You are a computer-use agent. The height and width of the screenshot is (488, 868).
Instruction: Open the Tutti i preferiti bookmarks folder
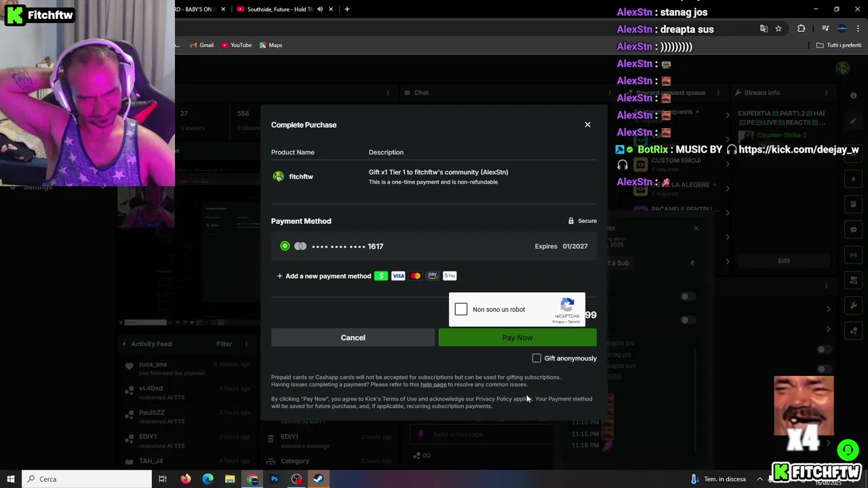(839, 45)
